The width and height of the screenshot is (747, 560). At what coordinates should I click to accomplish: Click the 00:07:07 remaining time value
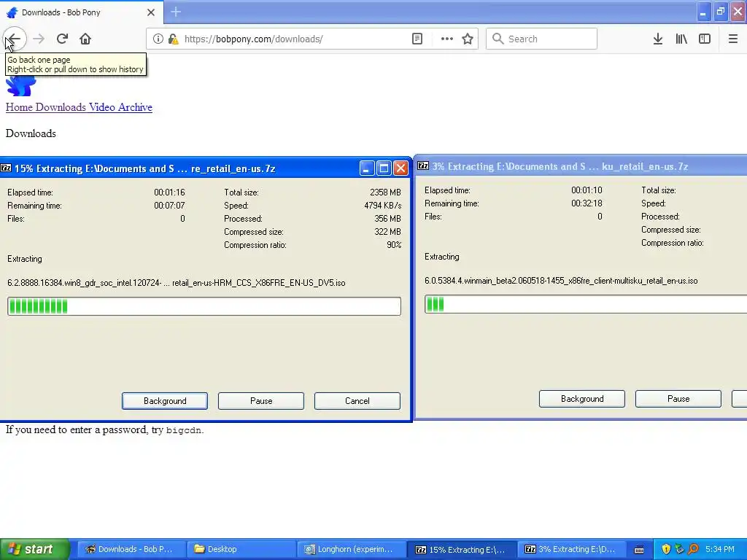pos(169,206)
